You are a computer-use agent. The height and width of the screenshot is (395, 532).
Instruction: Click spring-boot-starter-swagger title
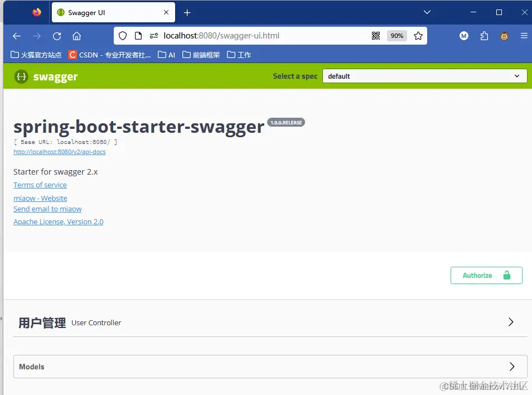139,127
